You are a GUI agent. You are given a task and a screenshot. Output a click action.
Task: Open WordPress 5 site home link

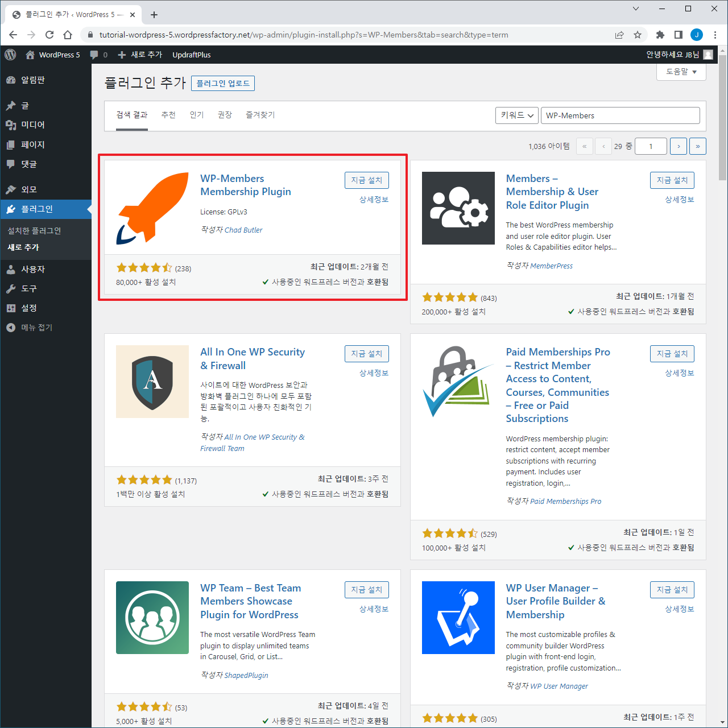[x=53, y=55]
